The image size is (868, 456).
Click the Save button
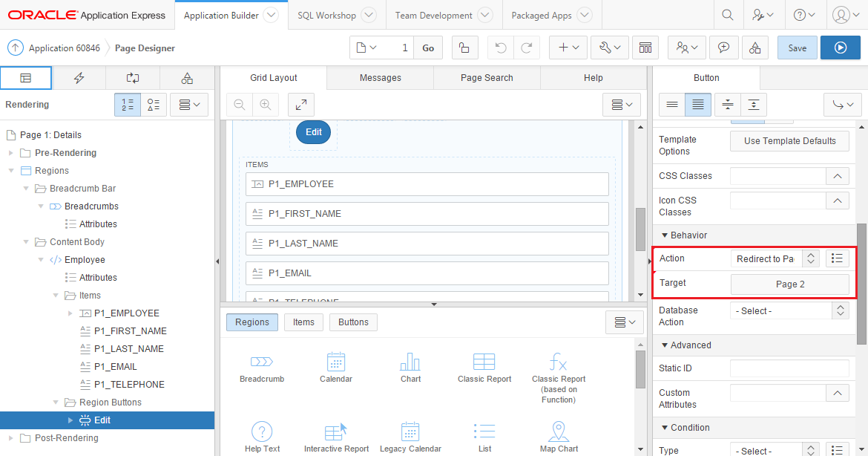coord(797,47)
